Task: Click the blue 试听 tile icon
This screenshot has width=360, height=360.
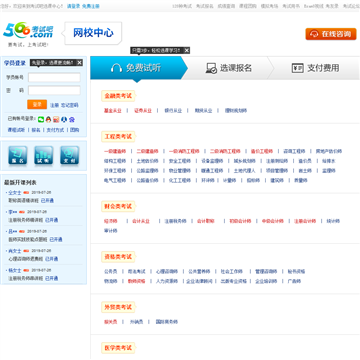Action: pyautogui.click(x=44, y=156)
